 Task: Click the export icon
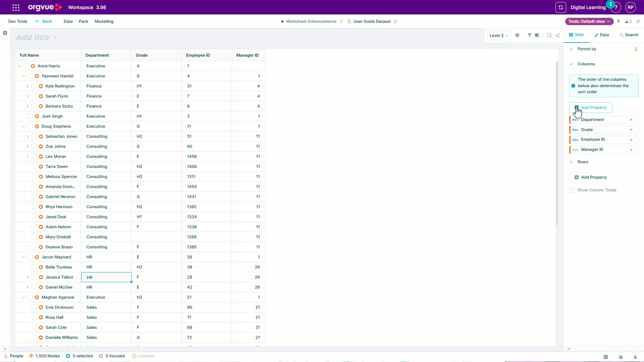click(x=549, y=35)
